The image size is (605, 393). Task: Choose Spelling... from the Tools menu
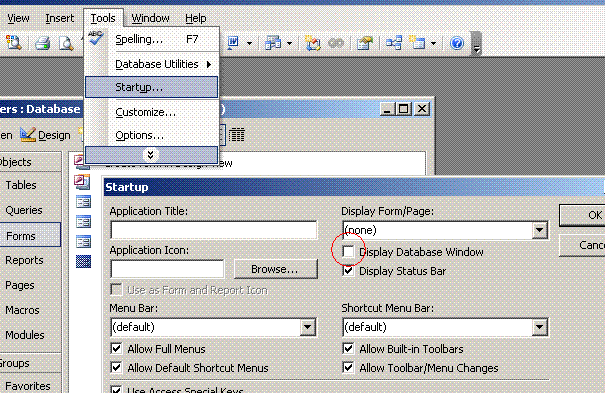[x=152, y=39]
